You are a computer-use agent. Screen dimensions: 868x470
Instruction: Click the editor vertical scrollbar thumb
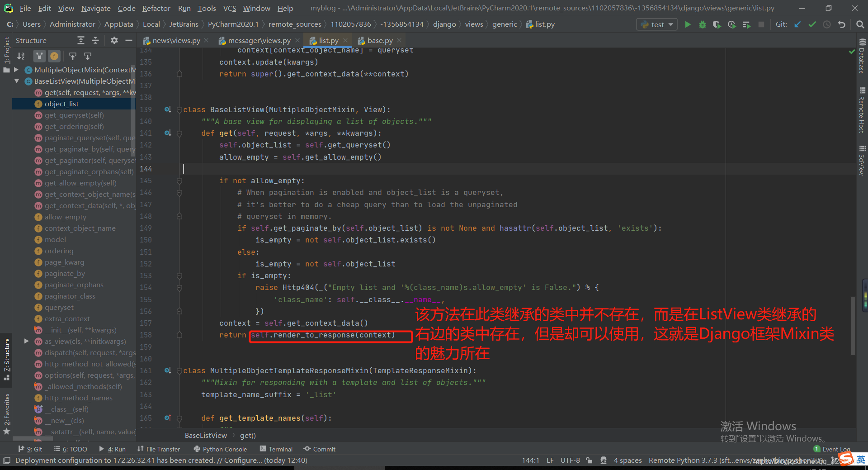[853, 326]
